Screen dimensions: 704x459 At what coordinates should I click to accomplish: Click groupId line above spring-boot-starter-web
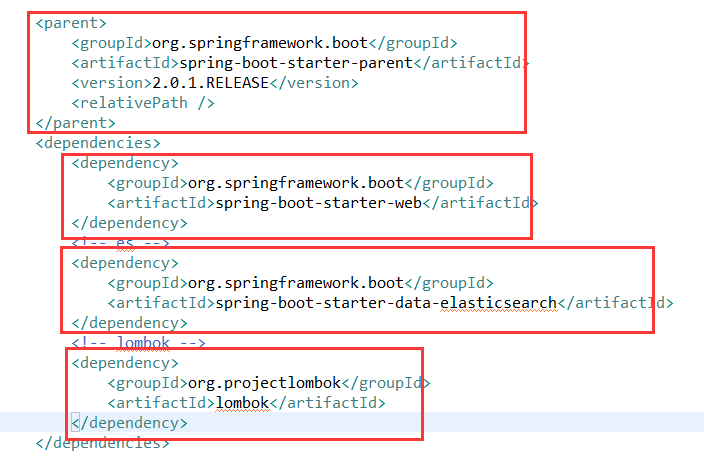(300, 183)
